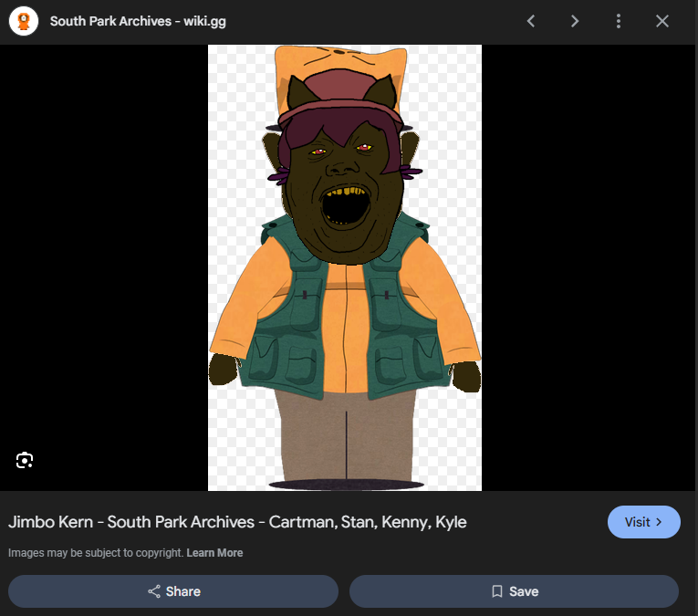The image size is (698, 616).
Task: Click the bookmark icon beside Save
Action: pos(497,591)
